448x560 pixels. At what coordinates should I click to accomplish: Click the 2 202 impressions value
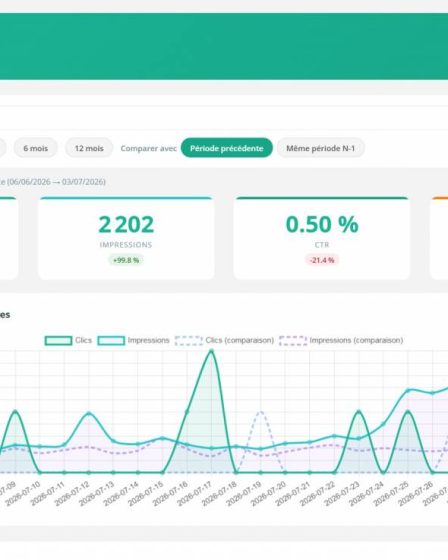(126, 225)
